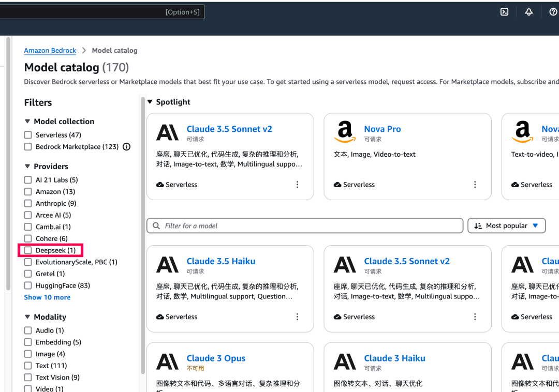Click the help question mark icon
The image size is (559, 392).
click(x=553, y=12)
